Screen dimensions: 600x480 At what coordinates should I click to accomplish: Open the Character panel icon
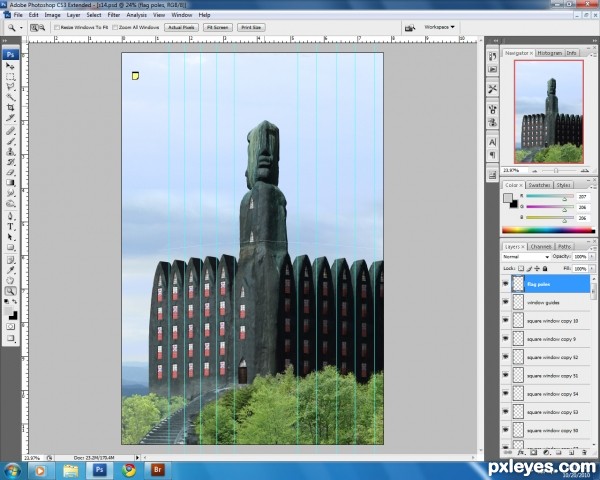pyautogui.click(x=492, y=142)
